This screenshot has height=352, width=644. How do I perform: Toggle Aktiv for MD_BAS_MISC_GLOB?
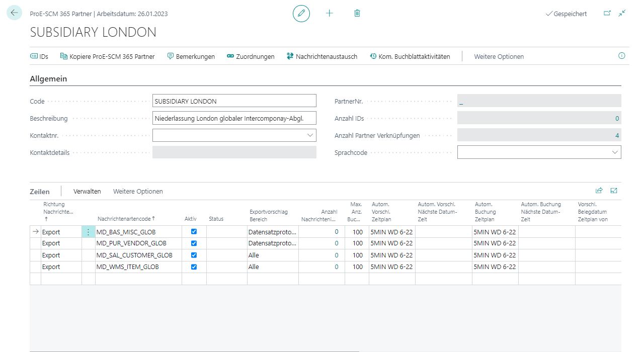coord(194,231)
